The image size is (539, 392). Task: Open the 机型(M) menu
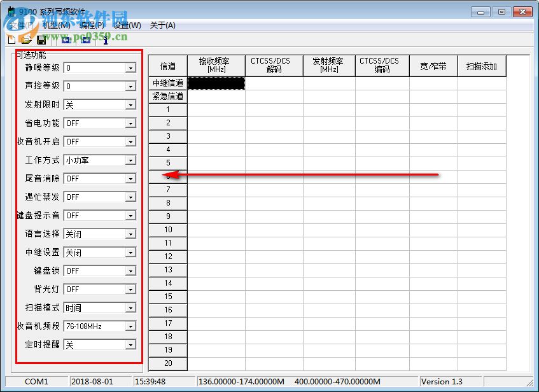click(x=57, y=25)
